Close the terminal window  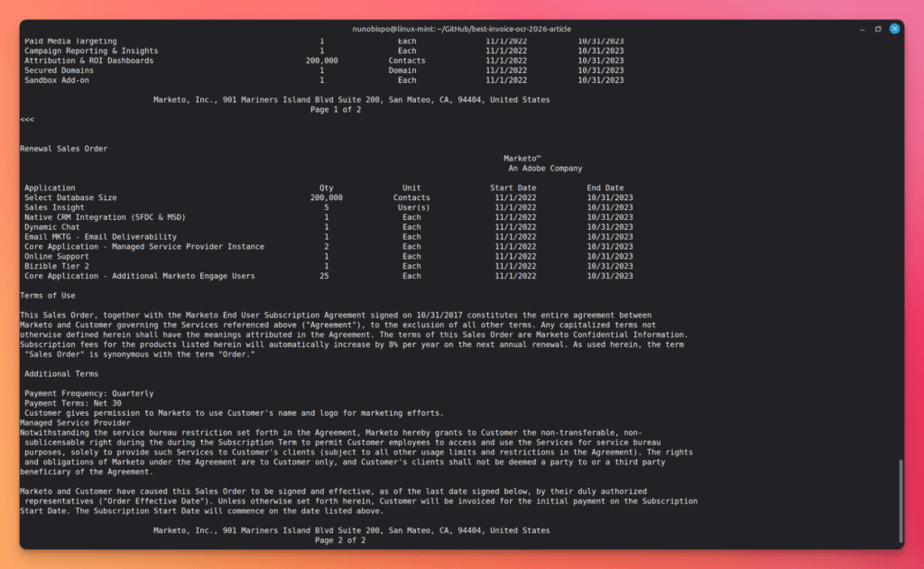tap(894, 28)
